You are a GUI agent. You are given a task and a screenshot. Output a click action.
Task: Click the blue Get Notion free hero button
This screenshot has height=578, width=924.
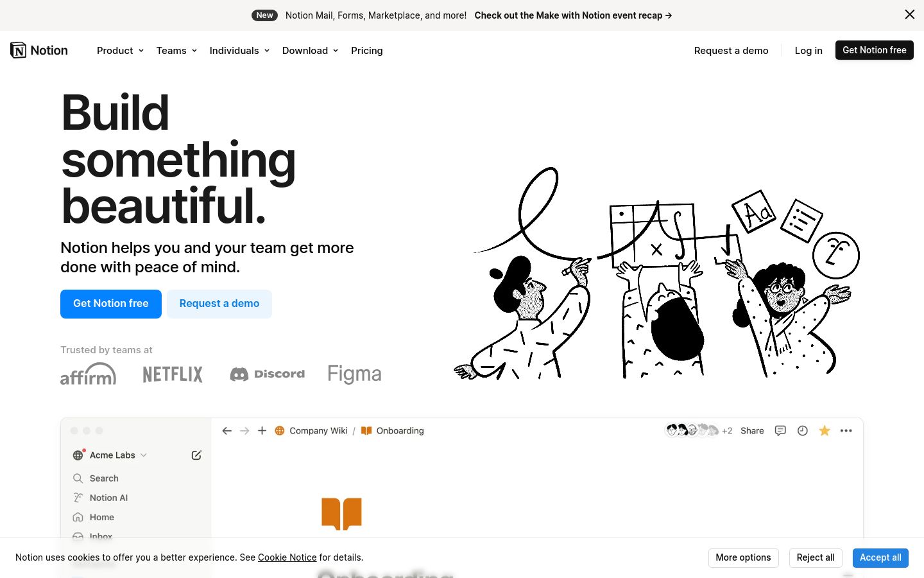pos(111,304)
